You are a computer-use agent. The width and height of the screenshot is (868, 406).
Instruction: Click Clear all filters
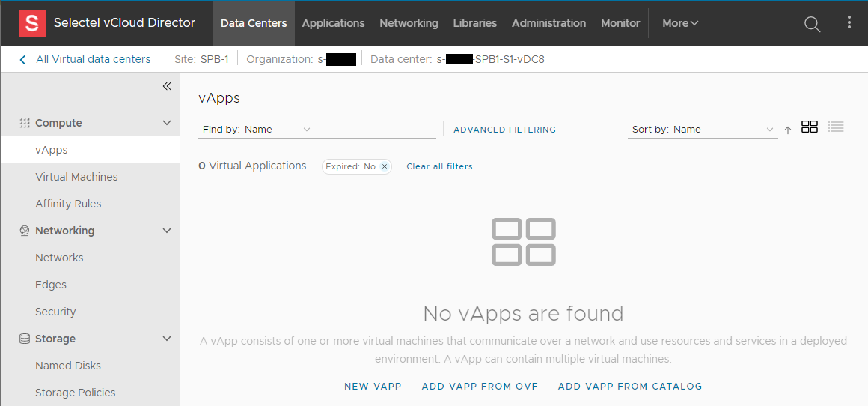point(439,166)
